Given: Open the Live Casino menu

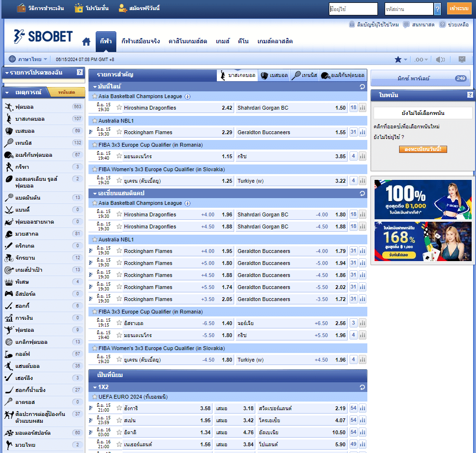Looking at the screenshot, I should tap(188, 41).
